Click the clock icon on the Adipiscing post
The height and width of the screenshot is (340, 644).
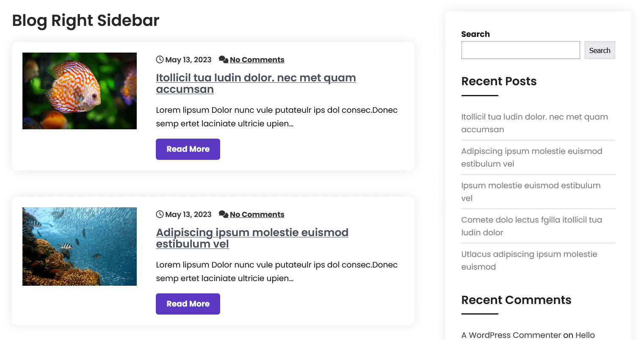point(160,214)
